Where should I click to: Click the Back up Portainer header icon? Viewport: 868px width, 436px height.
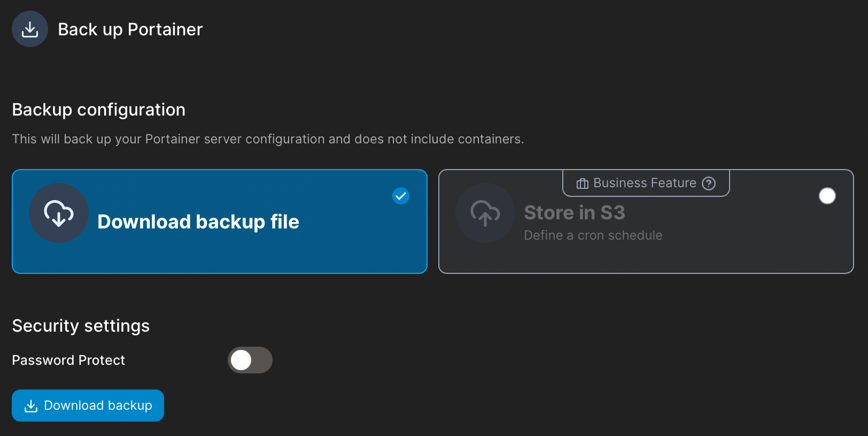tap(30, 29)
